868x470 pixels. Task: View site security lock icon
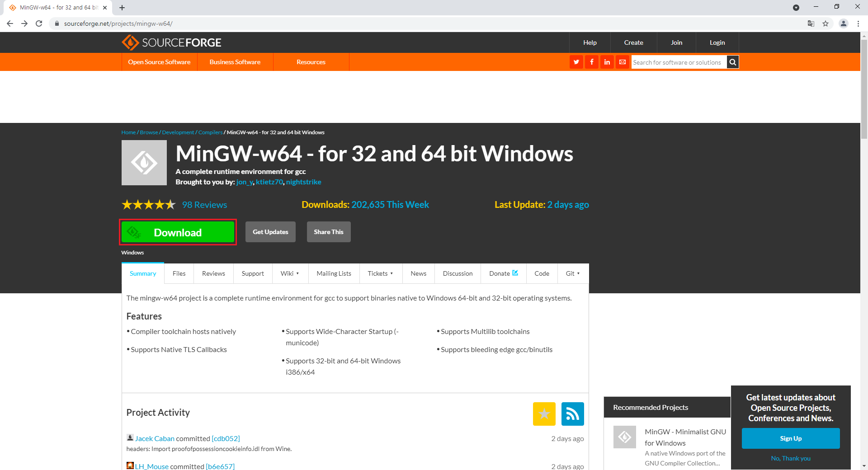point(57,23)
